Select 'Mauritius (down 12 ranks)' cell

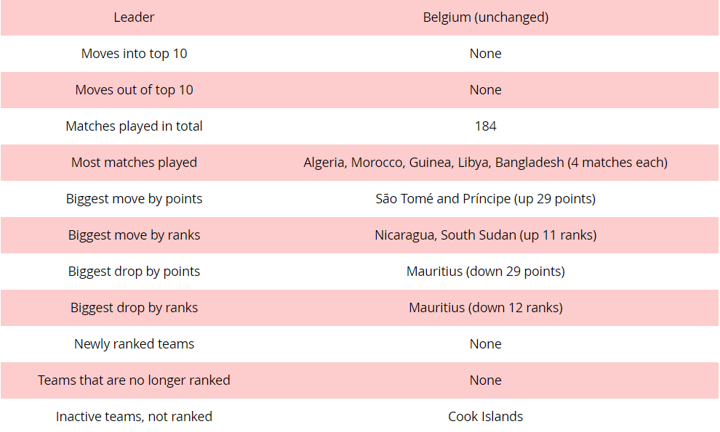(485, 307)
